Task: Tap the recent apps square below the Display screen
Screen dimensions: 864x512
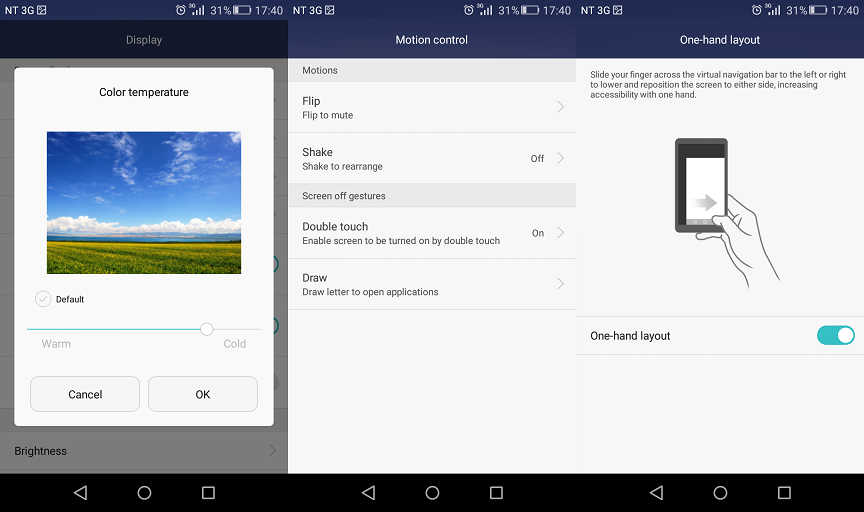Action: [x=208, y=493]
